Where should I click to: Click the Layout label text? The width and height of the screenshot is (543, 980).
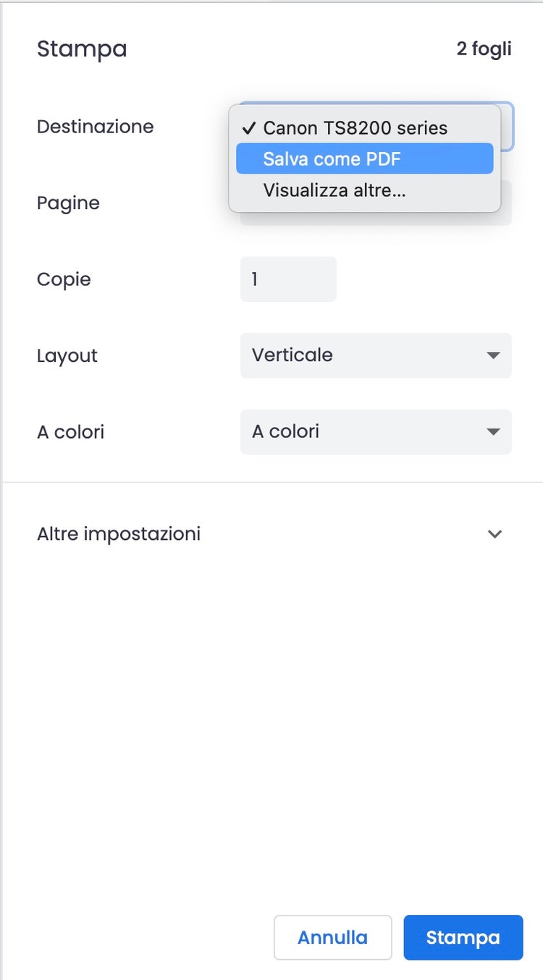tap(67, 356)
